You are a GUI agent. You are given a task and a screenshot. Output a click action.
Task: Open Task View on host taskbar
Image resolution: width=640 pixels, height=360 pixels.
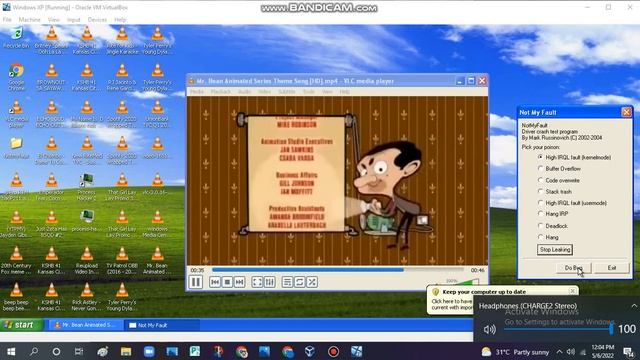pos(79,351)
